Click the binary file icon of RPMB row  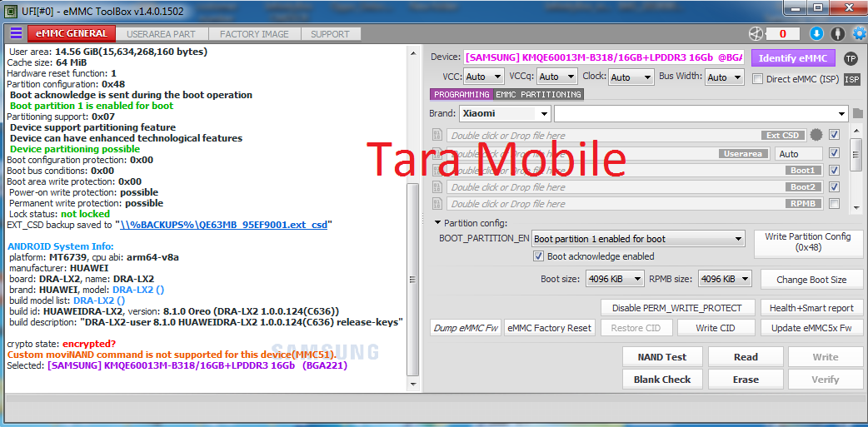coord(437,204)
